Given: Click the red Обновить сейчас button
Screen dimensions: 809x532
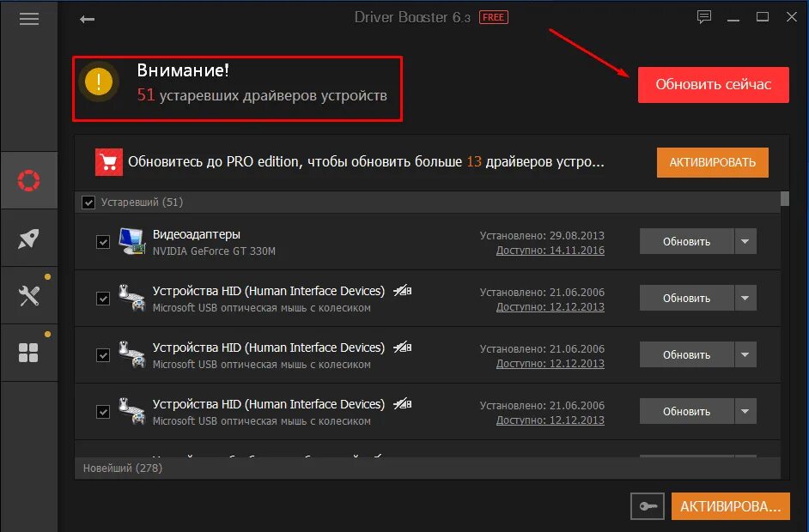Looking at the screenshot, I should (714, 85).
